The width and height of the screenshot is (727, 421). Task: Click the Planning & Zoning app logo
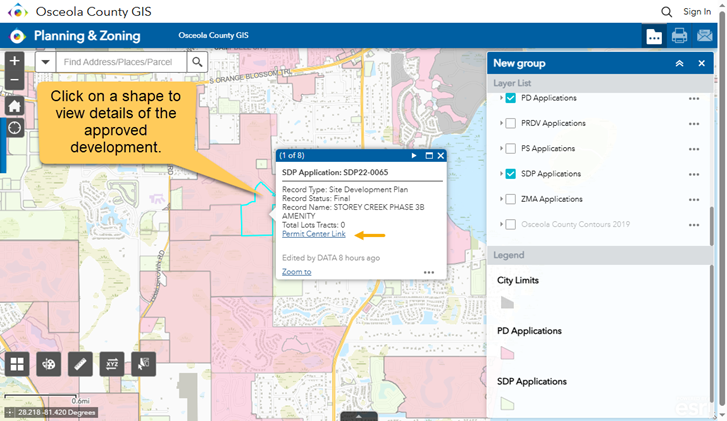(x=18, y=36)
